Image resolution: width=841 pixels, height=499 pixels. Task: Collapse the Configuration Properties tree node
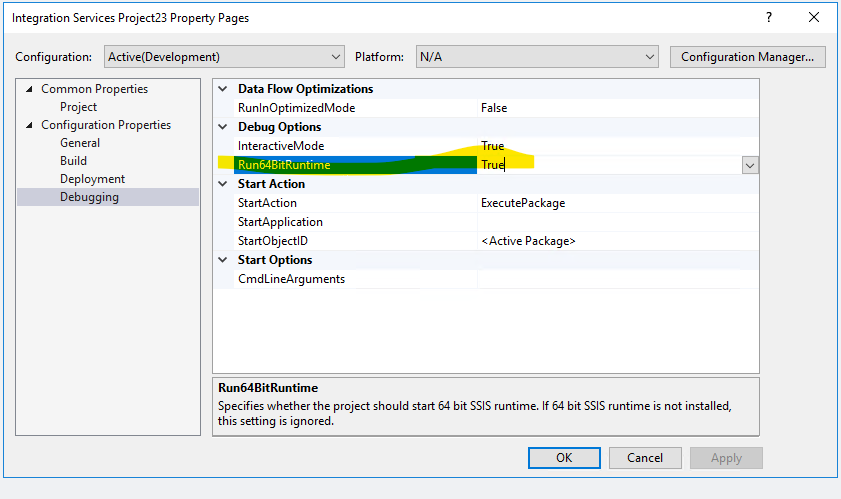click(x=29, y=125)
